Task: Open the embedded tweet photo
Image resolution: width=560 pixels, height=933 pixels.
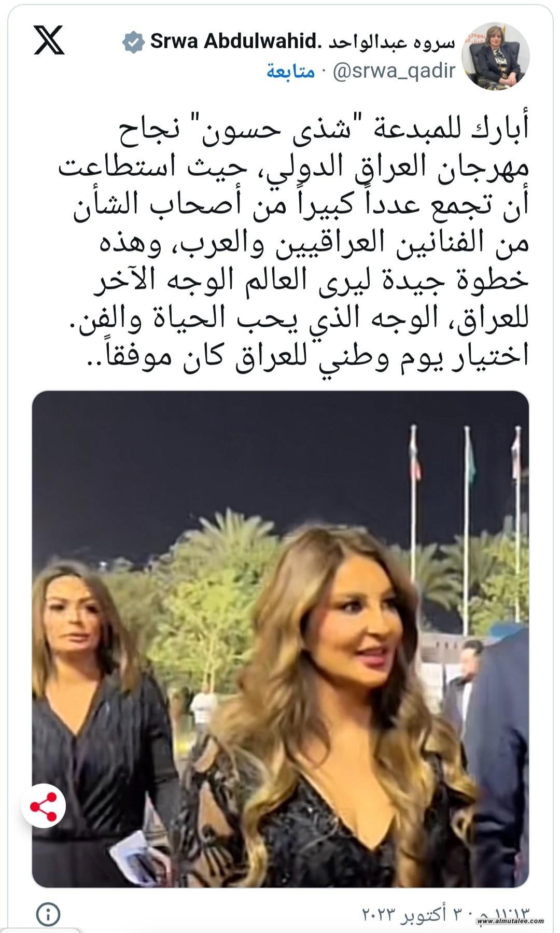Action: pos(281,639)
